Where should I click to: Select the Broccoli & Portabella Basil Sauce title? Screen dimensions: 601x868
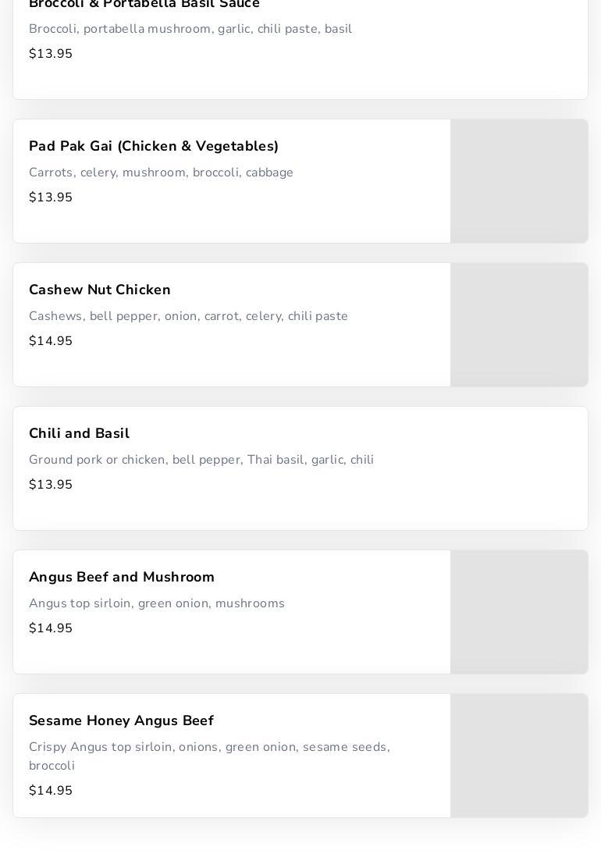(x=144, y=5)
